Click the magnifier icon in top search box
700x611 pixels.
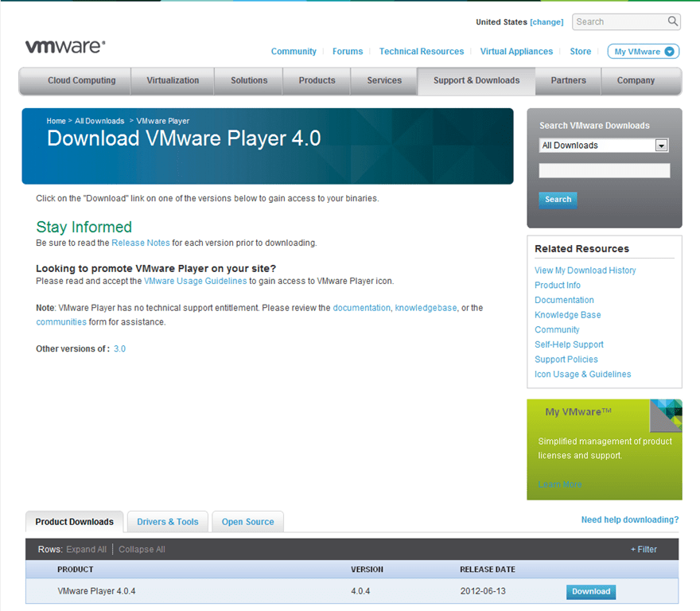click(x=672, y=21)
